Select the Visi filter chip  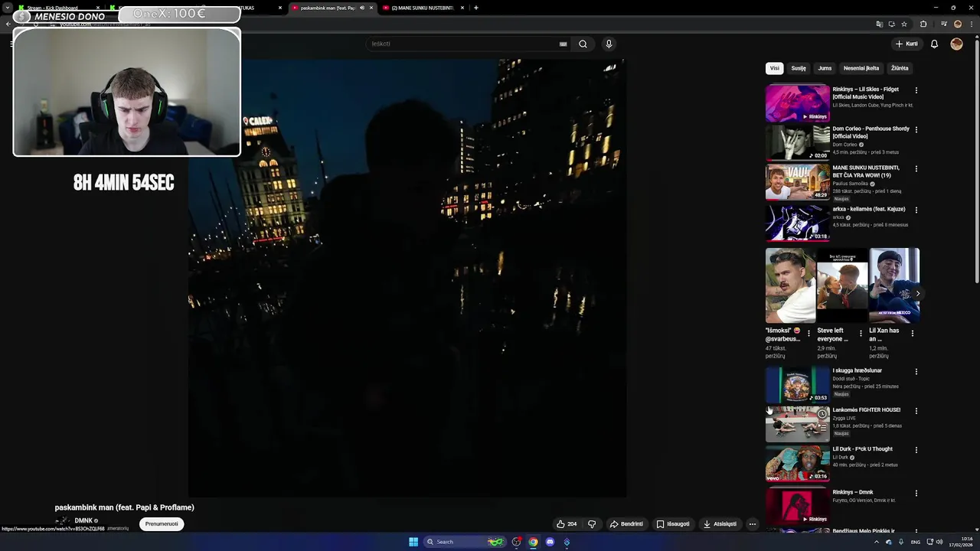[774, 68]
